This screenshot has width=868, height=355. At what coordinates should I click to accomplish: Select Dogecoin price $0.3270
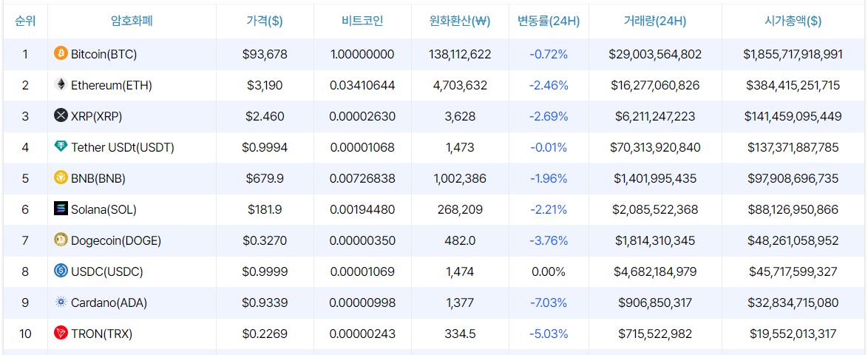click(265, 240)
